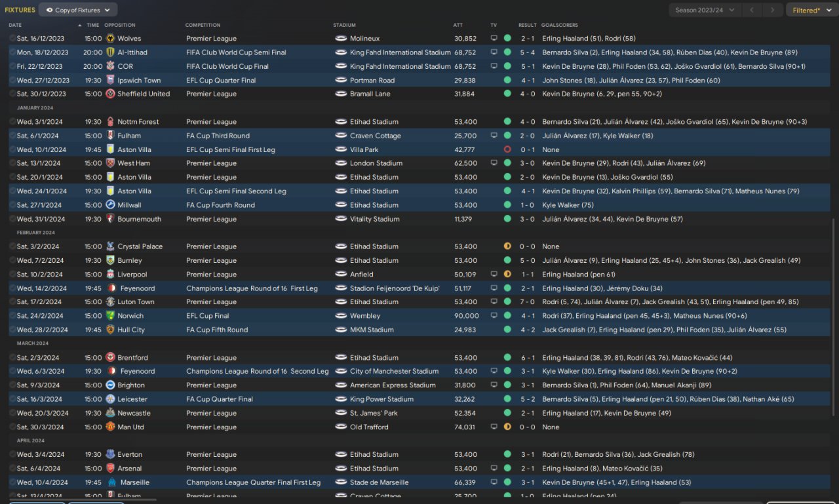Viewport: 839px width, 504px height.
Task: Click the Newcastle club crest
Action: point(110,413)
